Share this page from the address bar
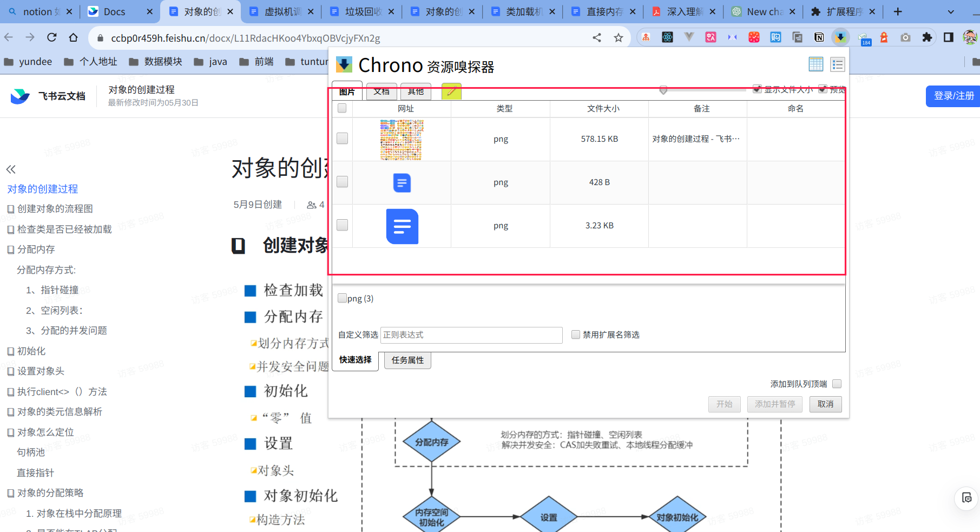 coord(597,38)
